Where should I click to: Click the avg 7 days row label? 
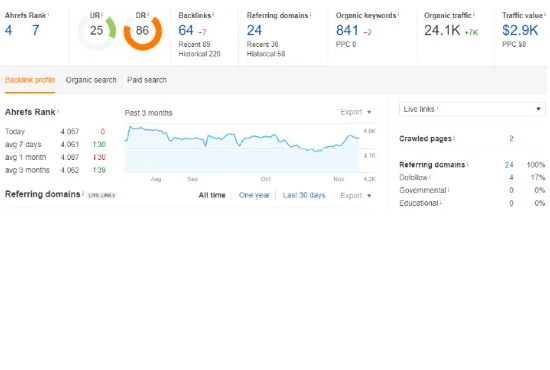tap(23, 144)
